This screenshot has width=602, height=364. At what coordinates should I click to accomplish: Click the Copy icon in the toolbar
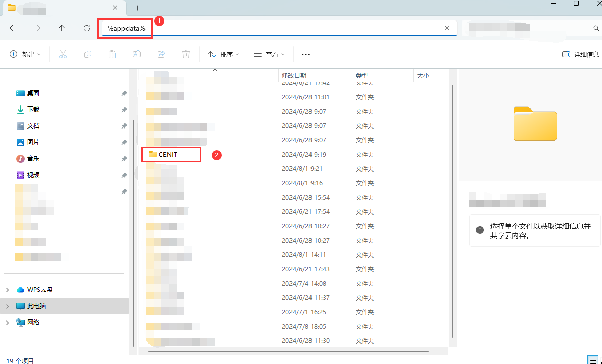click(x=87, y=54)
